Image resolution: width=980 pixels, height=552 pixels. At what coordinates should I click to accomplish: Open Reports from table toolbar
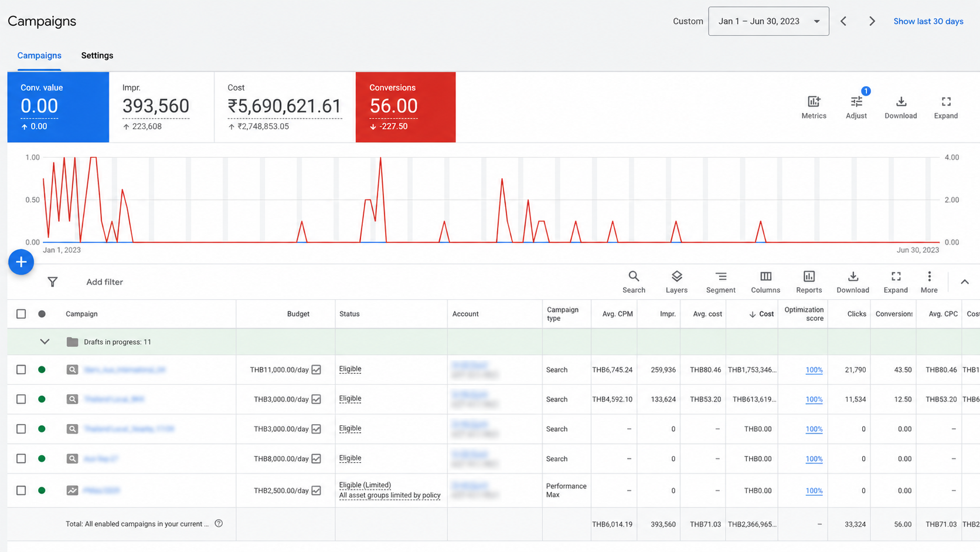coord(809,282)
